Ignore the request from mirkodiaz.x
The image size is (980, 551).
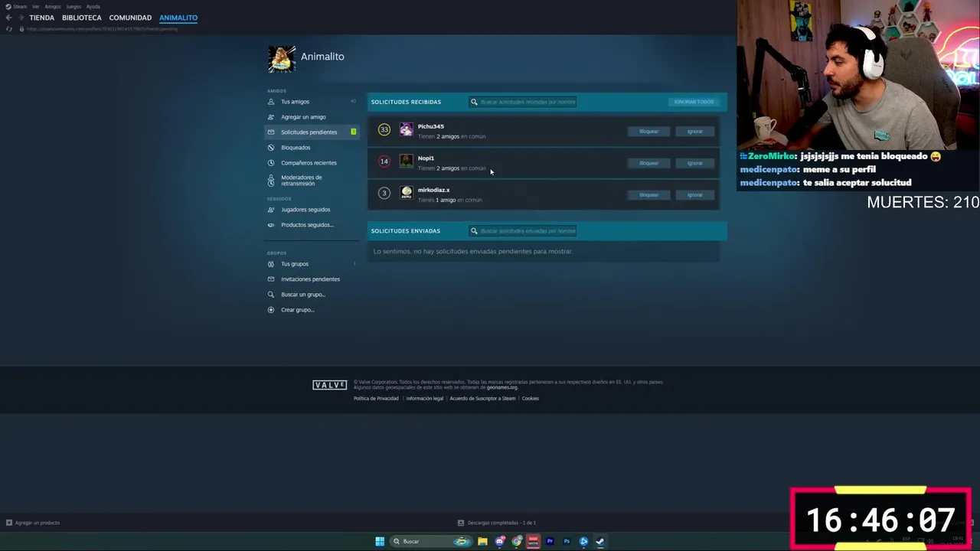point(694,195)
